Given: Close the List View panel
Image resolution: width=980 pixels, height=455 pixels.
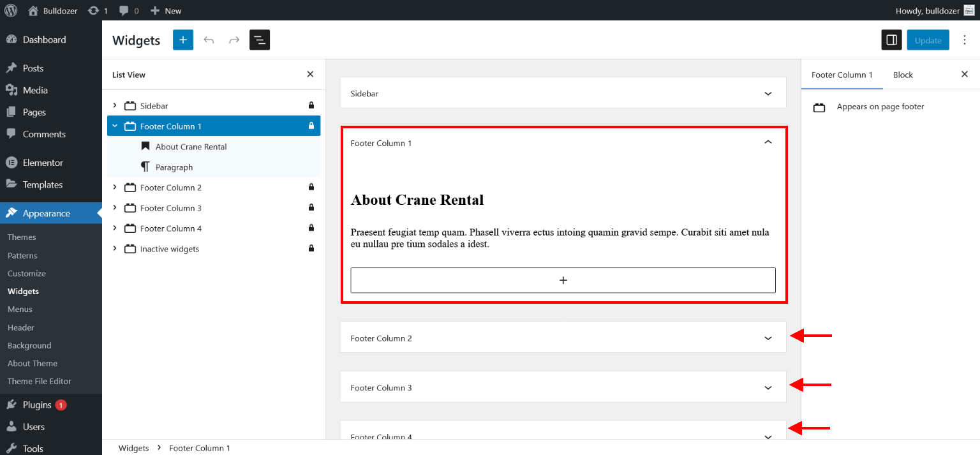Looking at the screenshot, I should point(310,74).
